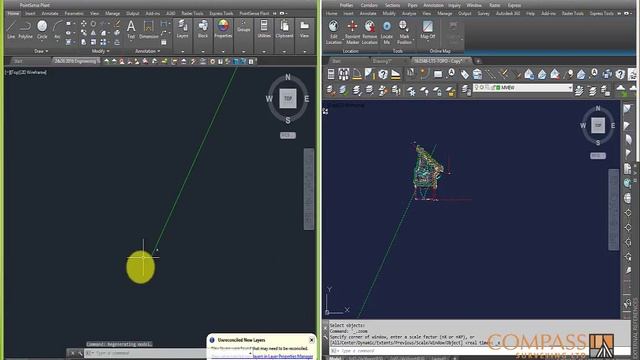Click the Text annotation tool
640x360 pixels.
[x=131, y=29]
